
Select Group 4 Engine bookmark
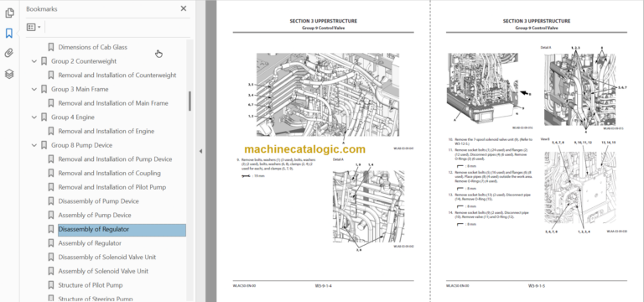(x=73, y=117)
